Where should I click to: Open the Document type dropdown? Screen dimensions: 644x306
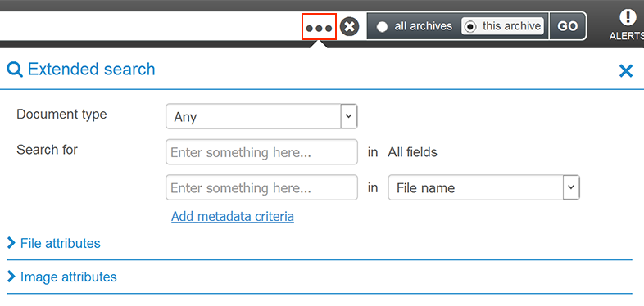[x=261, y=116]
